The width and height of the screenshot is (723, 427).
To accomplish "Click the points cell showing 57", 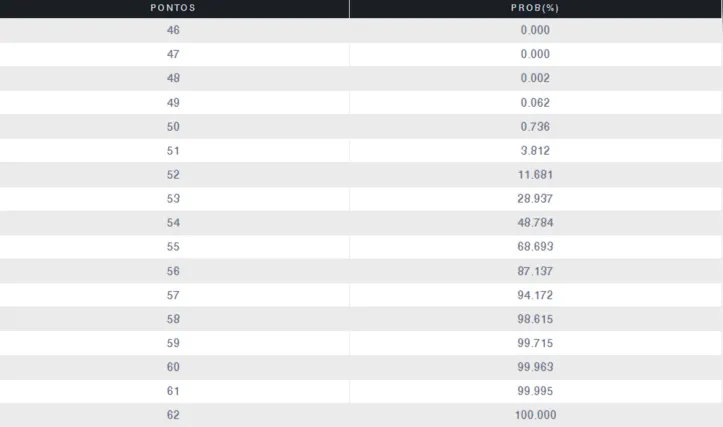I will click(x=174, y=294).
